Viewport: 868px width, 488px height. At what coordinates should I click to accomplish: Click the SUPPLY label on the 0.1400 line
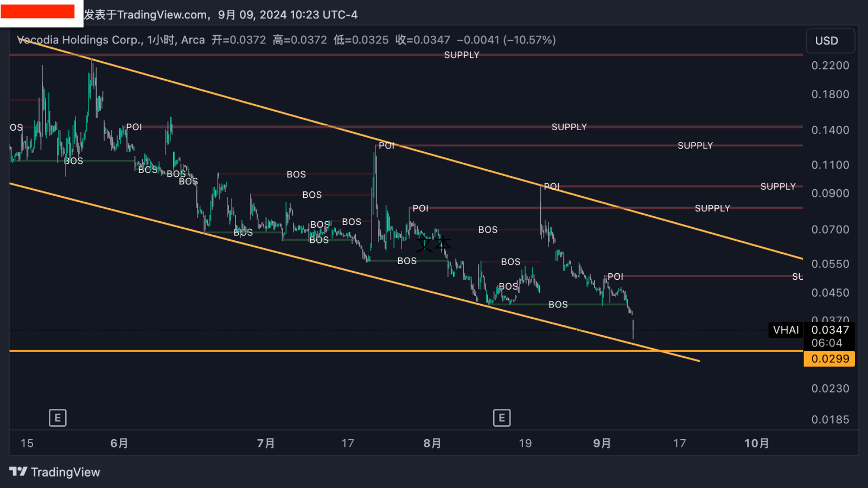[x=569, y=127]
